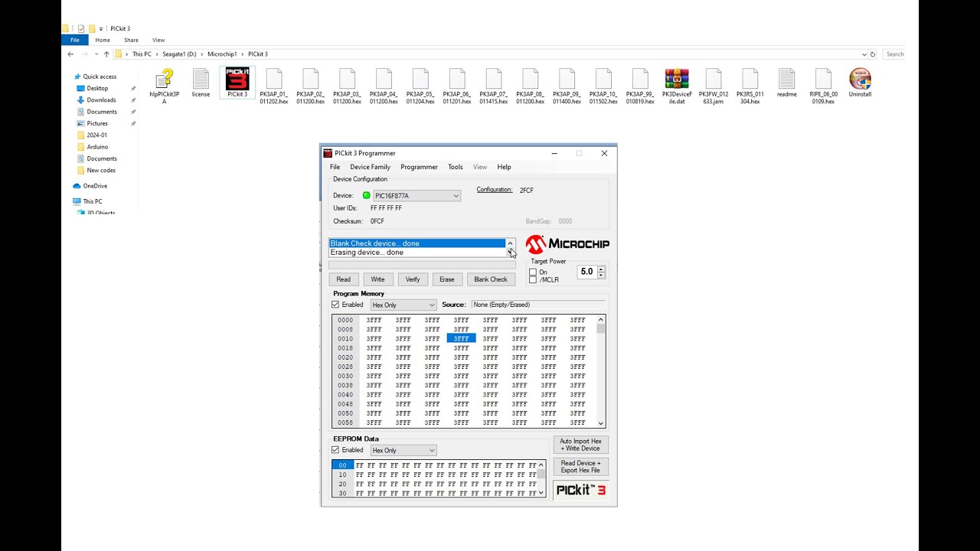
Task: Open the New codes folder in sidebar
Action: tap(101, 170)
